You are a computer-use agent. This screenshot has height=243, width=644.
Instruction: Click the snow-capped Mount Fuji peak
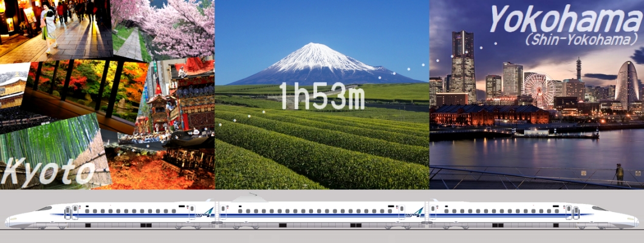pyautogui.click(x=321, y=56)
